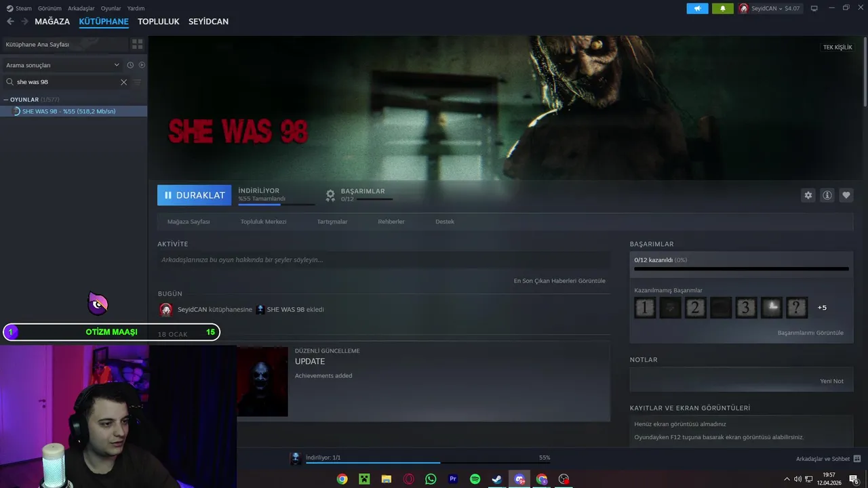Open Kütüphane Ana Sayfası button
The image size is (868, 488).
(64, 44)
